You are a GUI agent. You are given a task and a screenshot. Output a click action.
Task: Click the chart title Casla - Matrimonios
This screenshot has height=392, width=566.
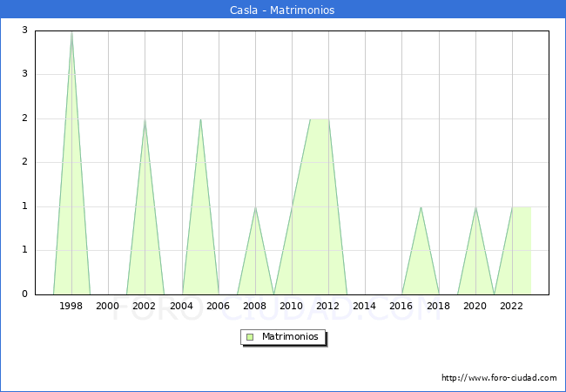[x=282, y=10]
